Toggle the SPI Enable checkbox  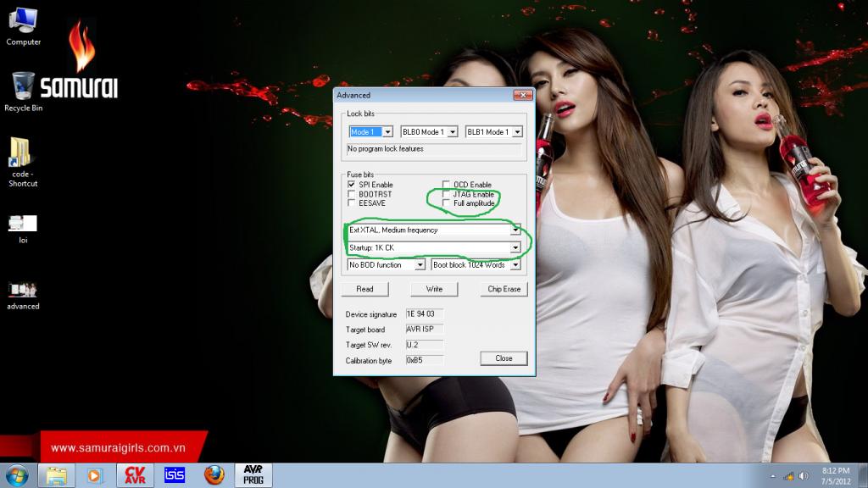point(352,184)
